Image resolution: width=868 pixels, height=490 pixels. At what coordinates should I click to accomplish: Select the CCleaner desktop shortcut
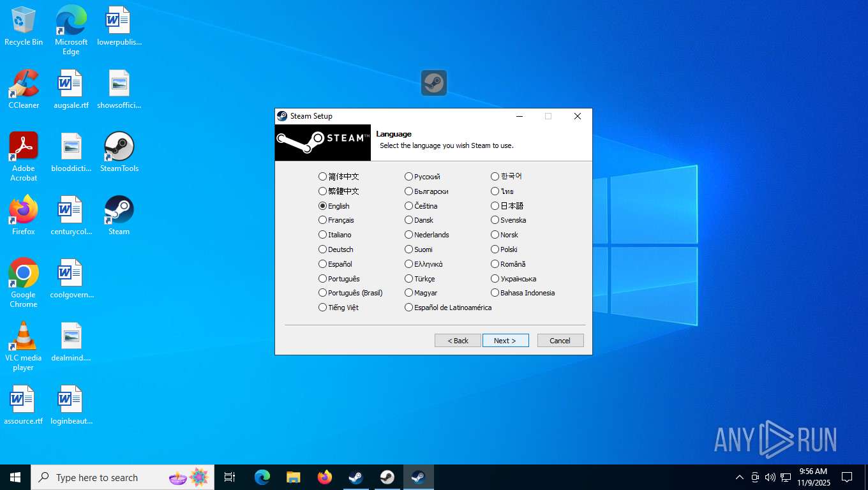(x=24, y=89)
